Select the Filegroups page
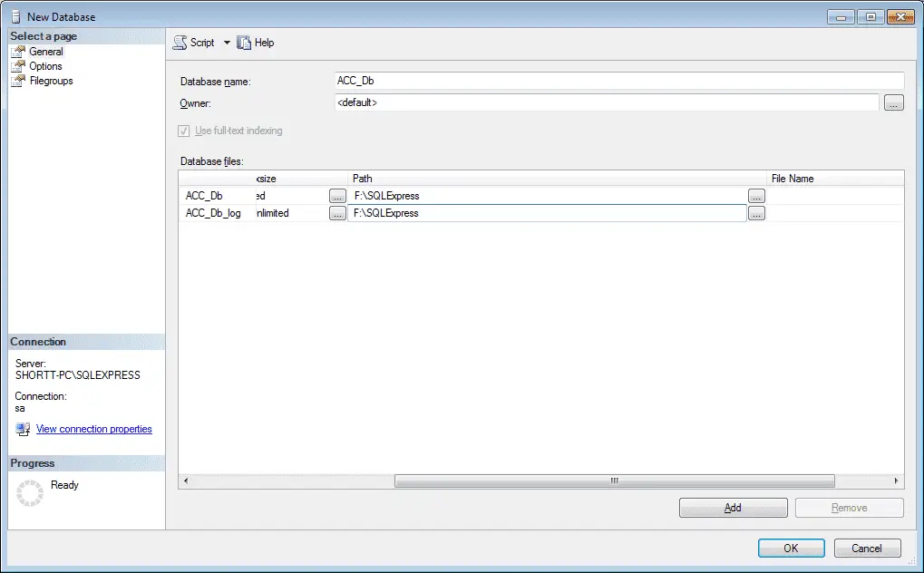Image resolution: width=924 pixels, height=573 pixels. (52, 81)
